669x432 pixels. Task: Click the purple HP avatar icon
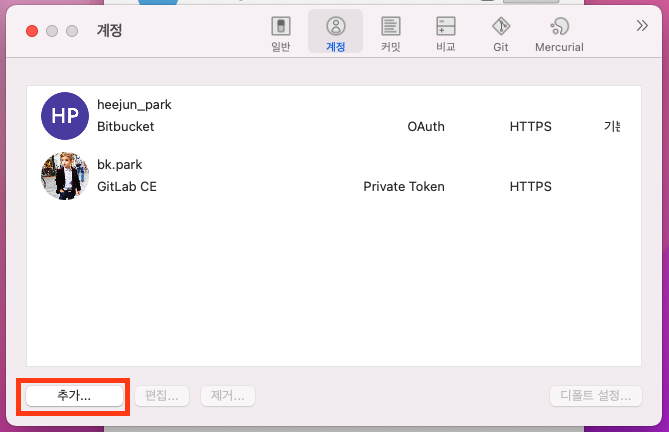coord(65,116)
